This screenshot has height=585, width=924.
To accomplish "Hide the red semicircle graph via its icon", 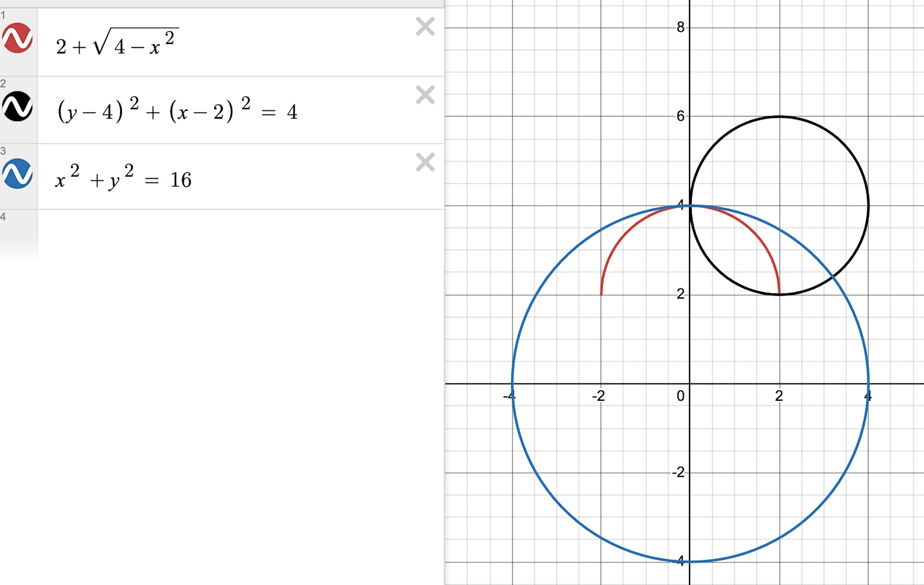I will point(17,38).
